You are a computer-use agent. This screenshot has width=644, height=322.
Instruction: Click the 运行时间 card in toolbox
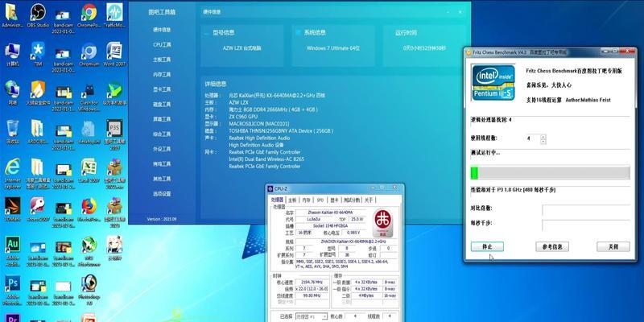coord(424,46)
